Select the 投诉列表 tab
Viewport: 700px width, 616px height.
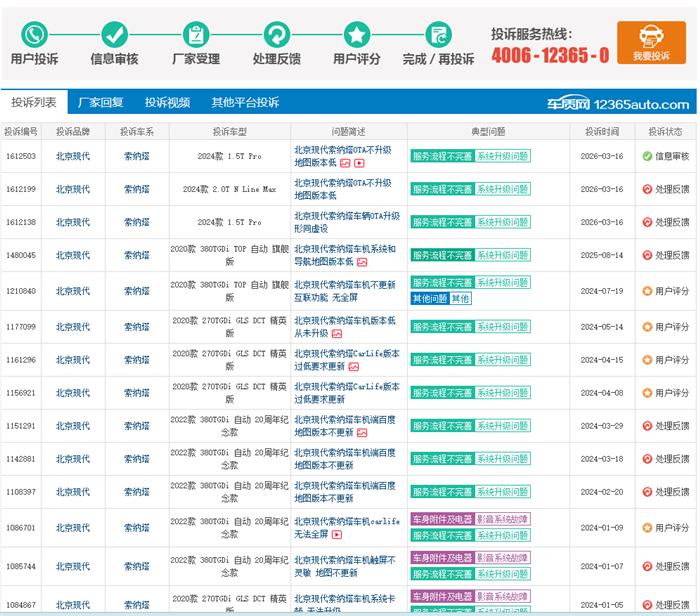coord(34,103)
